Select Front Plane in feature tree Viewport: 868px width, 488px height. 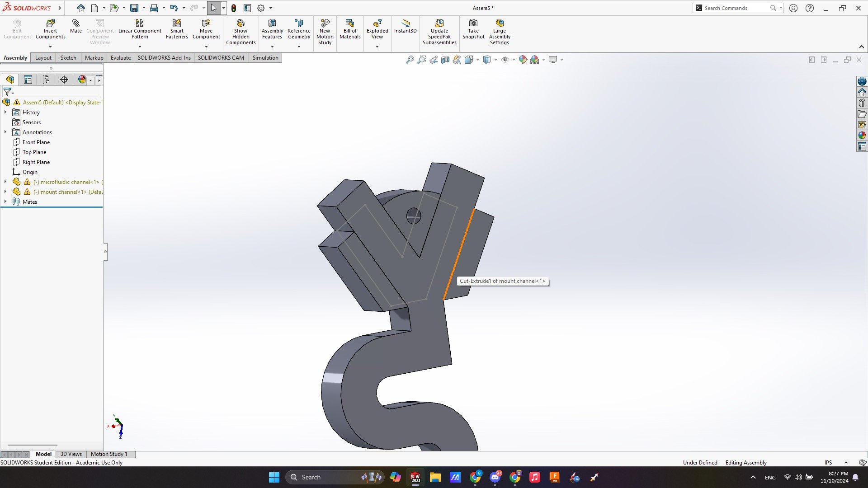click(36, 142)
